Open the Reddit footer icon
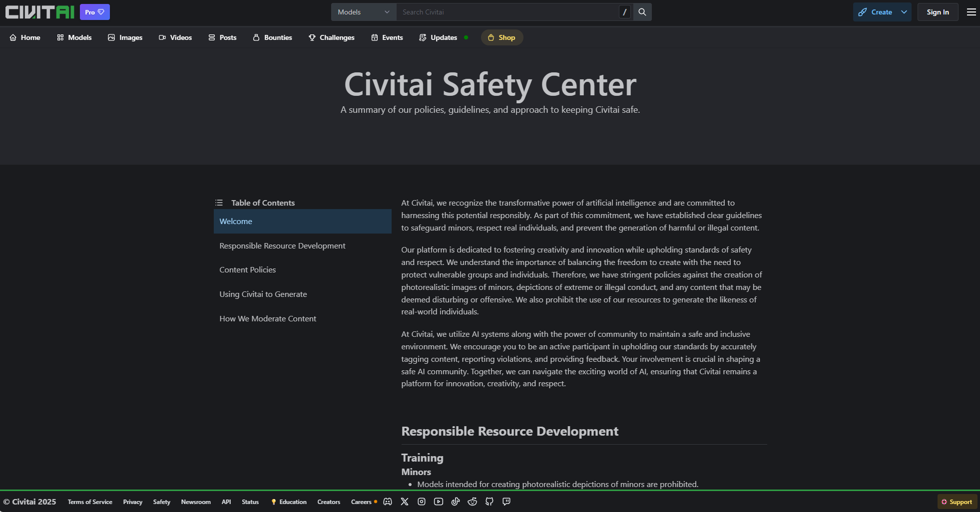This screenshot has height=512, width=980. [473, 502]
